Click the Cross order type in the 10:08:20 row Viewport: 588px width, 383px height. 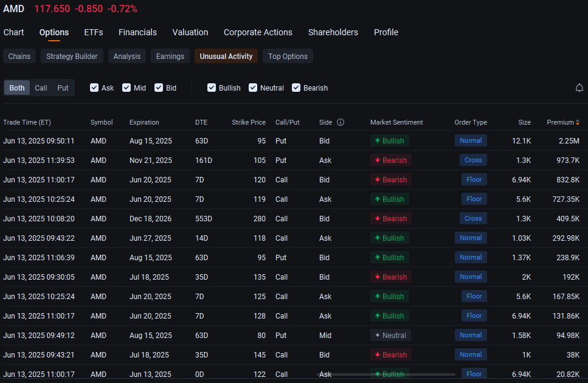point(473,218)
